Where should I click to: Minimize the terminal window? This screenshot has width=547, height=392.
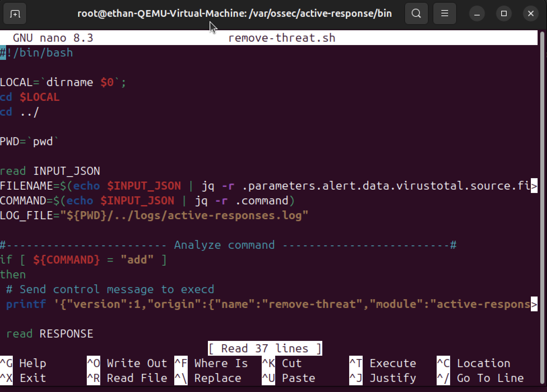[x=477, y=14]
